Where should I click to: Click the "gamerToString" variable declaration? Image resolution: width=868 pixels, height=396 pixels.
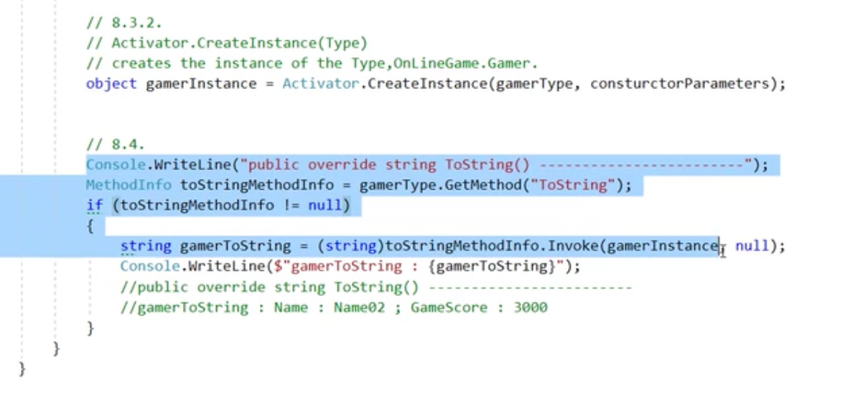[x=235, y=246]
